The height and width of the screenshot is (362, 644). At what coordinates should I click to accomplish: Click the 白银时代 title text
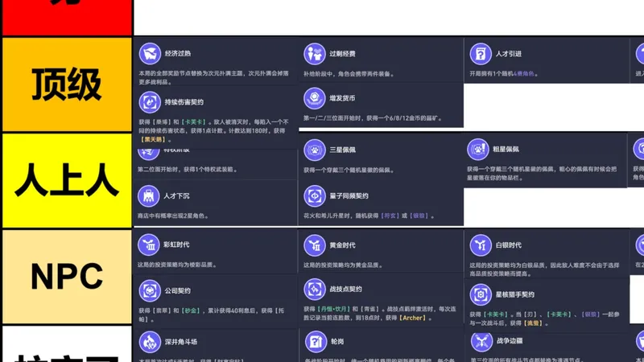509,245
